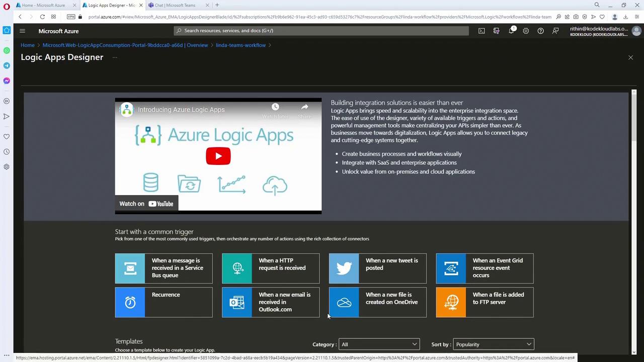Open the Sort by Popularity dropdown
The width and height of the screenshot is (644, 362).
493,344
